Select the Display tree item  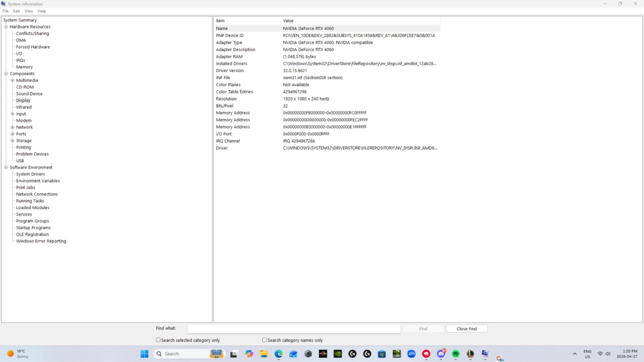[23, 101]
